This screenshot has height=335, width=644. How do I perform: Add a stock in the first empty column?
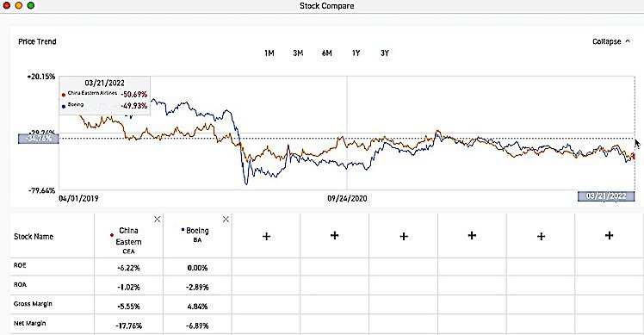point(266,236)
